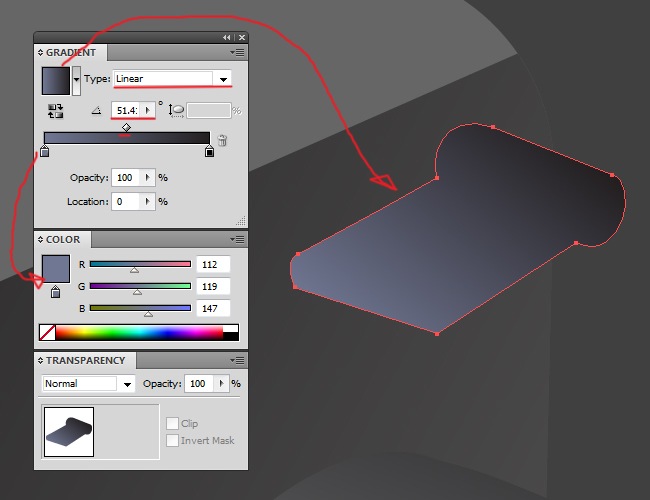This screenshot has width=650, height=500.
Task: Click the transparency object thumbnail
Action: [x=69, y=432]
